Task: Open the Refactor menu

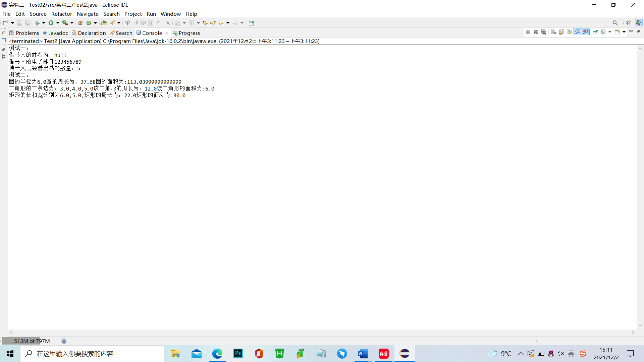Action: 61,14
